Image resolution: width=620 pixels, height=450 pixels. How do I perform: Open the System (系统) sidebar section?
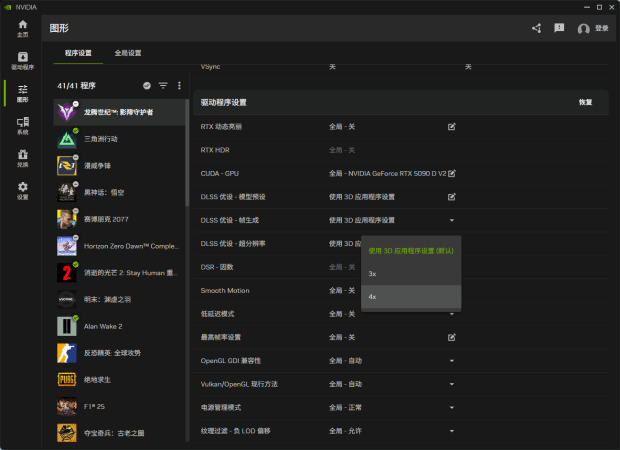click(23, 126)
